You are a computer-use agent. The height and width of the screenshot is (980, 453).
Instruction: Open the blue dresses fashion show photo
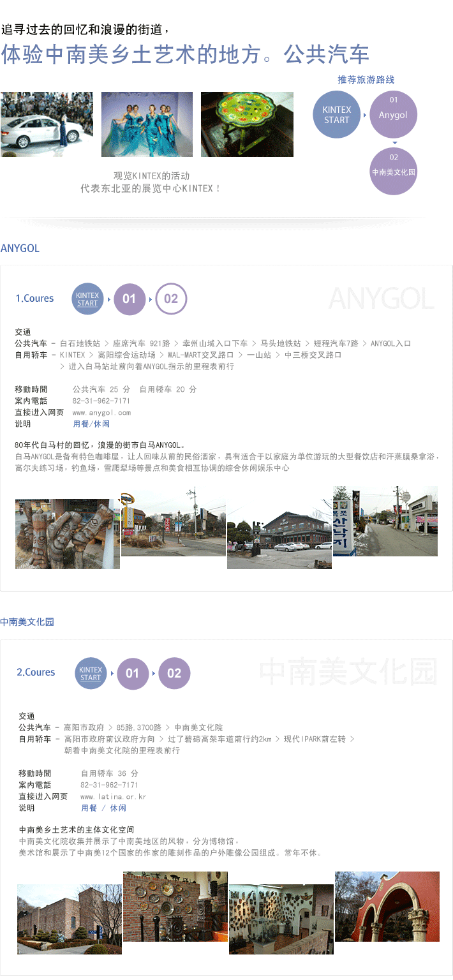pyautogui.click(x=147, y=124)
